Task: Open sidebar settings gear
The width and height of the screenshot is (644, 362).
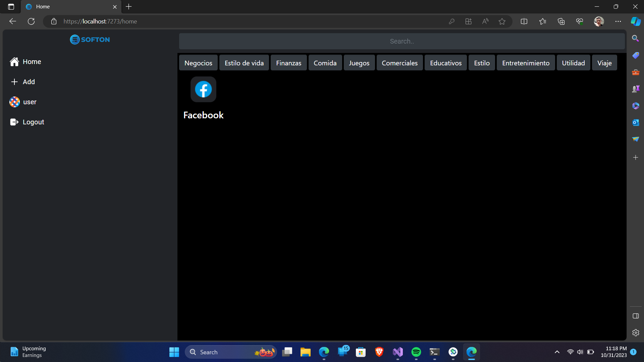Action: [636, 333]
